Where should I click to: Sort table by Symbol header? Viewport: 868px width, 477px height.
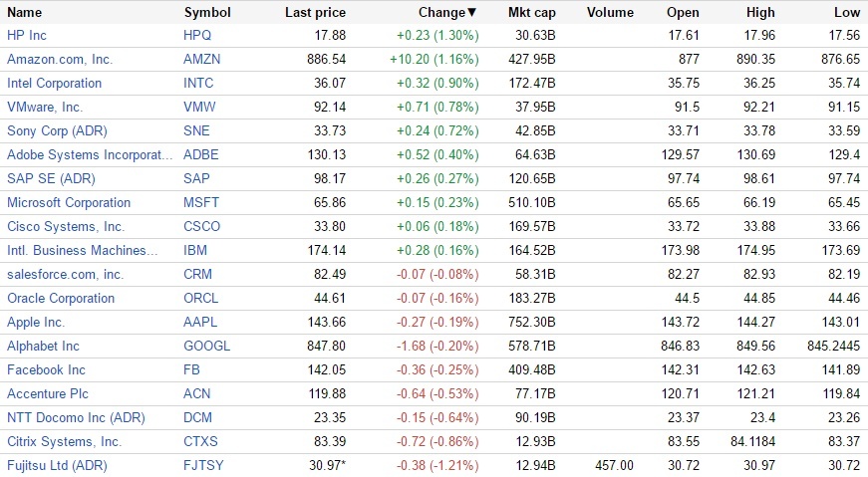tap(207, 13)
